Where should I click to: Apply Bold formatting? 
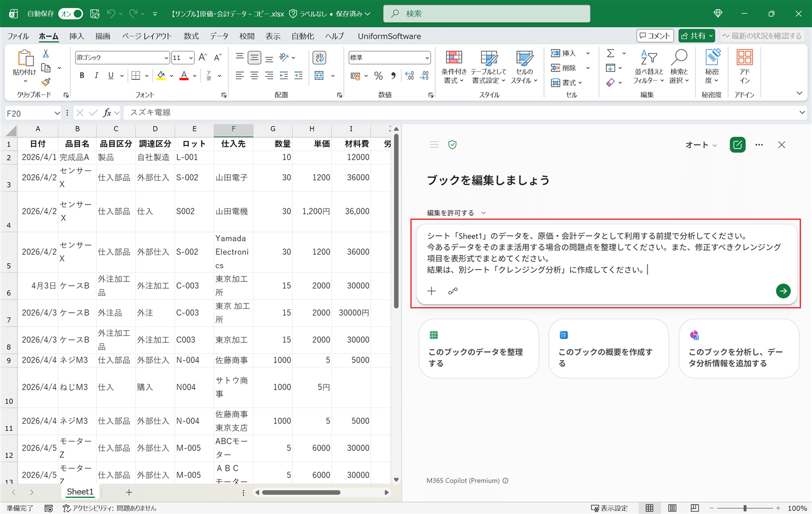pos(82,76)
